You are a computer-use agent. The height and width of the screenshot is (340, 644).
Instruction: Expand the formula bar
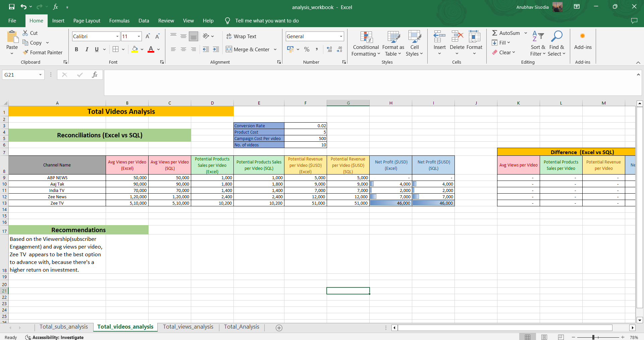(x=638, y=74)
